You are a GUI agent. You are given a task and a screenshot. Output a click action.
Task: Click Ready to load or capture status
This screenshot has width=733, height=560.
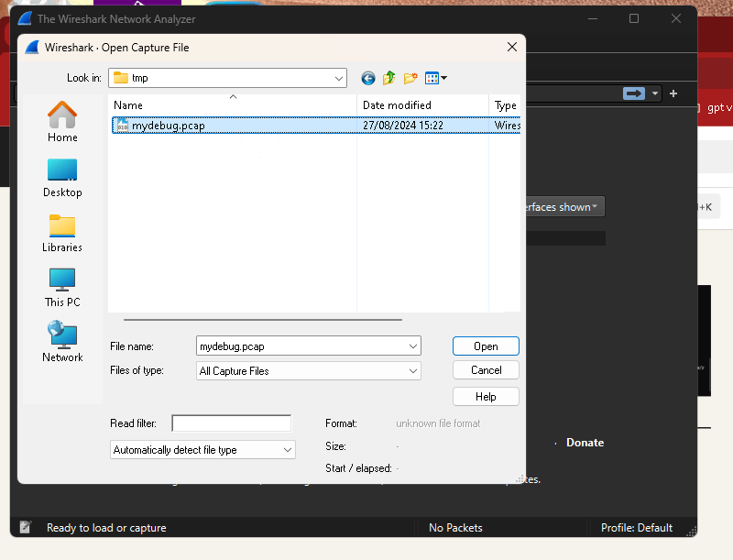106,528
